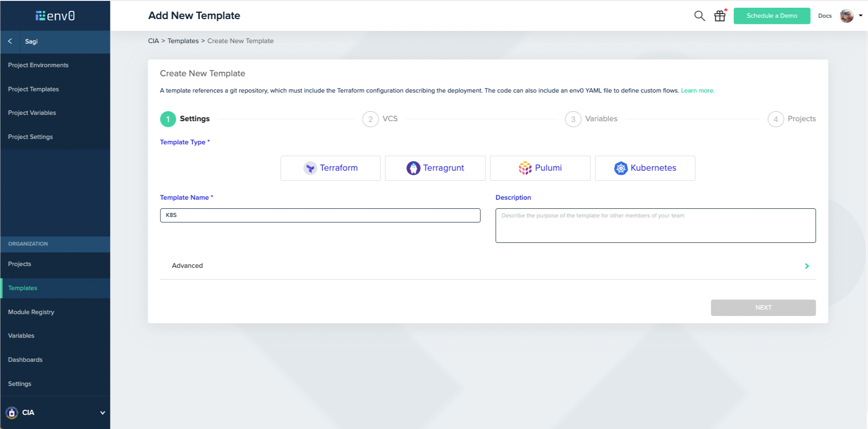Select the Kubernetes template type
Screen dimensions: 868x429
click(645, 168)
